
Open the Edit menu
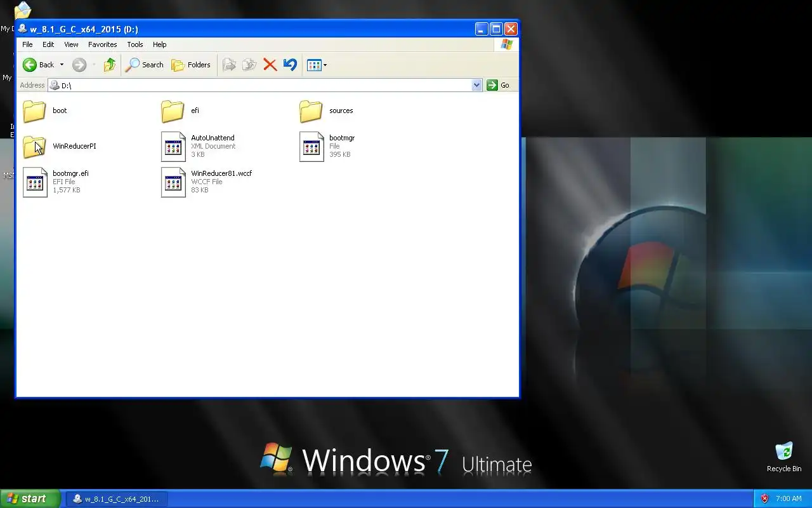(x=48, y=44)
